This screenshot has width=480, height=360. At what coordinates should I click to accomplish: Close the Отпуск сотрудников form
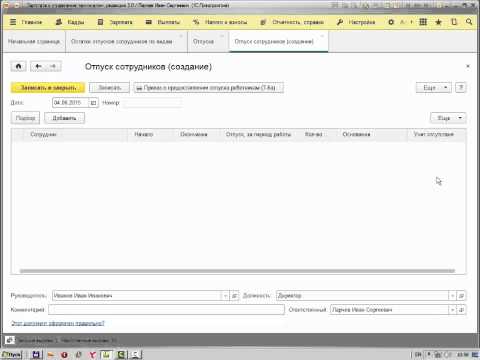[x=468, y=66]
